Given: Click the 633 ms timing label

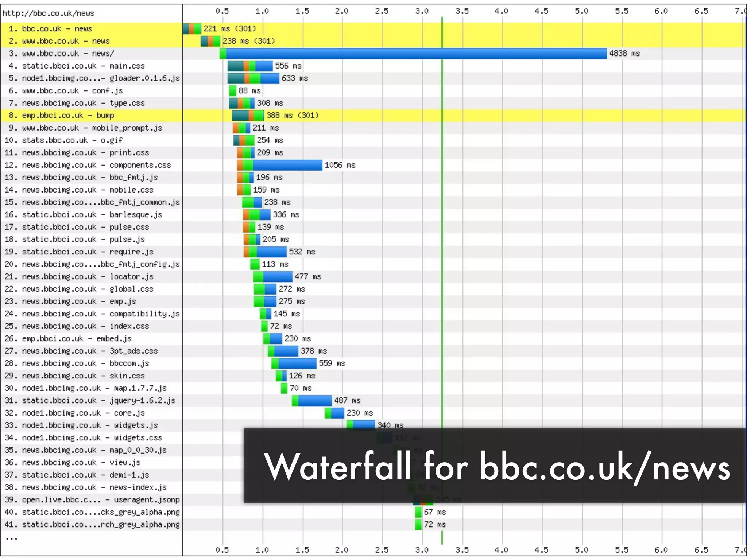Looking at the screenshot, I should (x=295, y=78).
